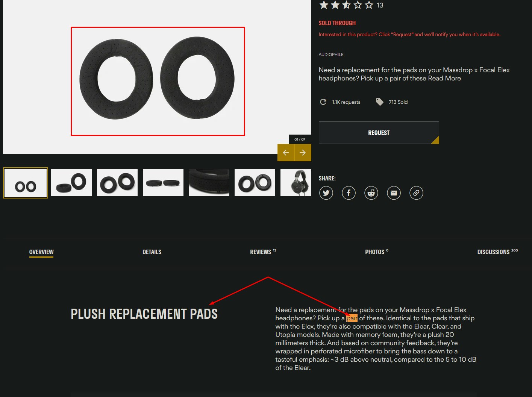
Task: Click the star rating icons
Action: pyautogui.click(x=346, y=5)
